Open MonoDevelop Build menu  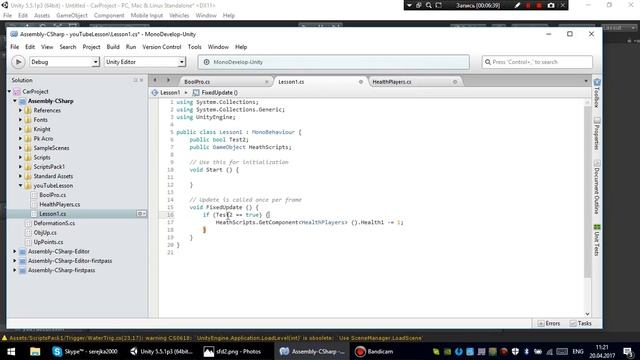coord(113,47)
